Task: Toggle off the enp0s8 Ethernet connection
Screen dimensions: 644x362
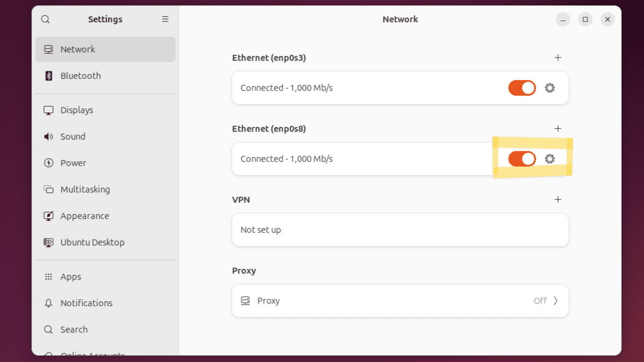Action: tap(522, 159)
